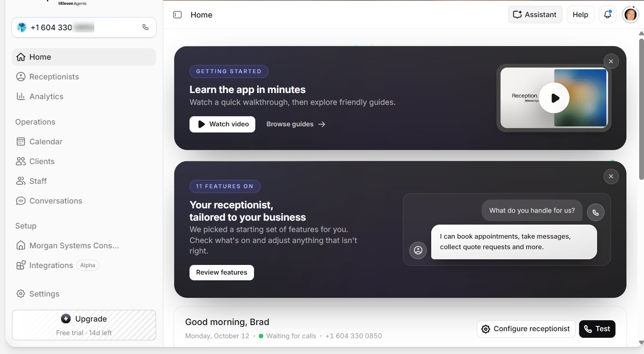The height and width of the screenshot is (354, 644).
Task: Start a Test call
Action: pyautogui.click(x=597, y=329)
